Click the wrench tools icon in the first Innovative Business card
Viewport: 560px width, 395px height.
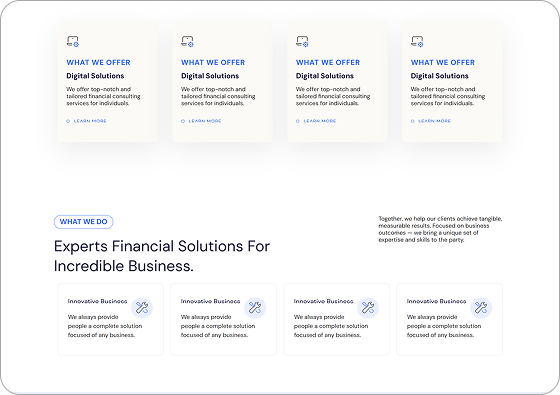pos(142,308)
